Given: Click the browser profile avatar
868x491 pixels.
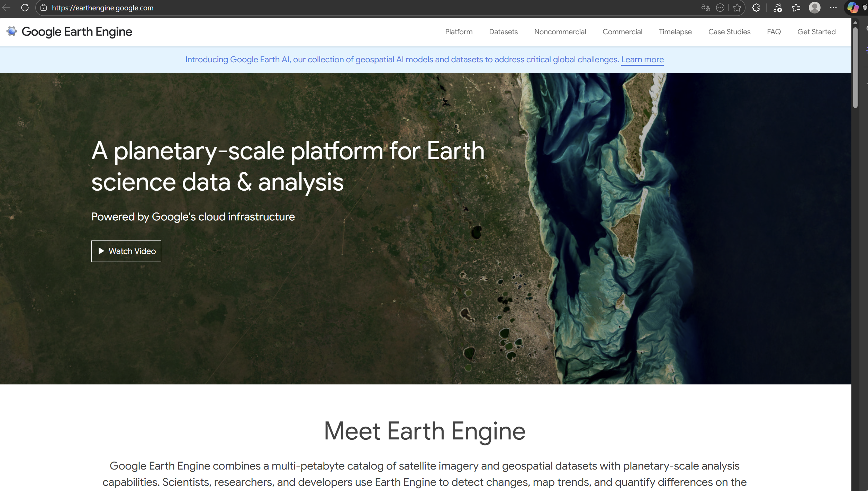Looking at the screenshot, I should (815, 8).
